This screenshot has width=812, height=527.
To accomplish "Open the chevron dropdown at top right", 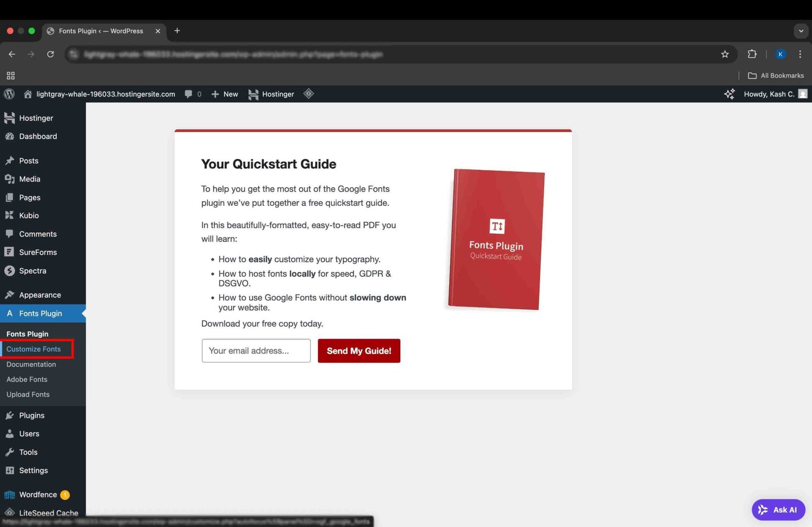I will pos(801,31).
